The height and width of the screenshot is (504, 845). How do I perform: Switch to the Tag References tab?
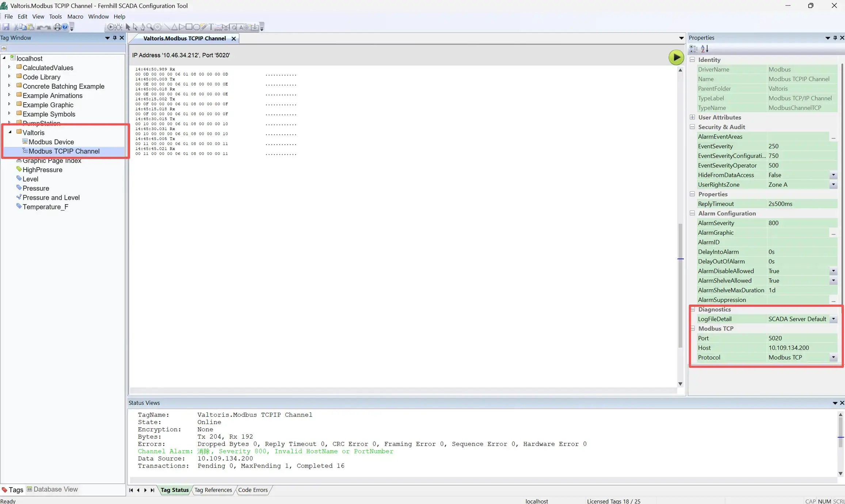coord(213,490)
